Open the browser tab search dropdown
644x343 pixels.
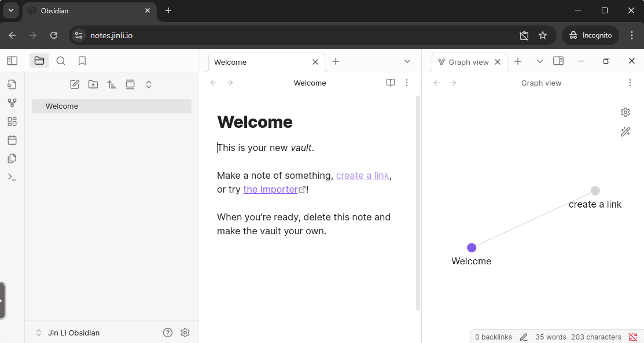pyautogui.click(x=11, y=10)
